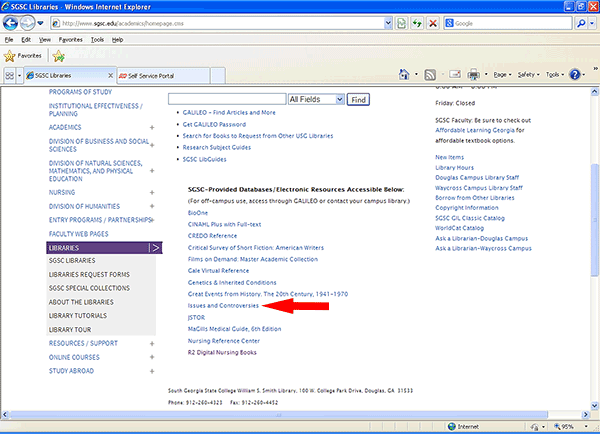
Task: Click the browser Back button
Action: coord(13,22)
